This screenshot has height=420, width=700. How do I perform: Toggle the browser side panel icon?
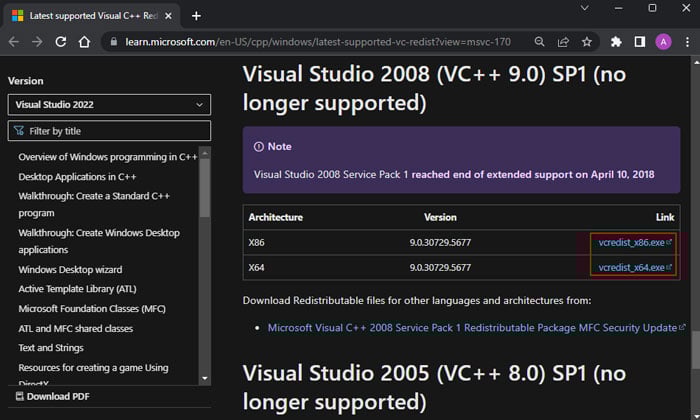pos(640,42)
